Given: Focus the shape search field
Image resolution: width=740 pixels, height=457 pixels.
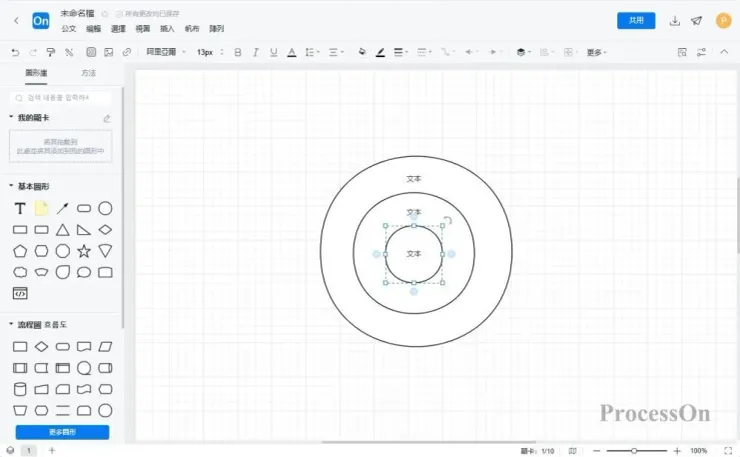Looking at the screenshot, I should pyautogui.click(x=60, y=98).
